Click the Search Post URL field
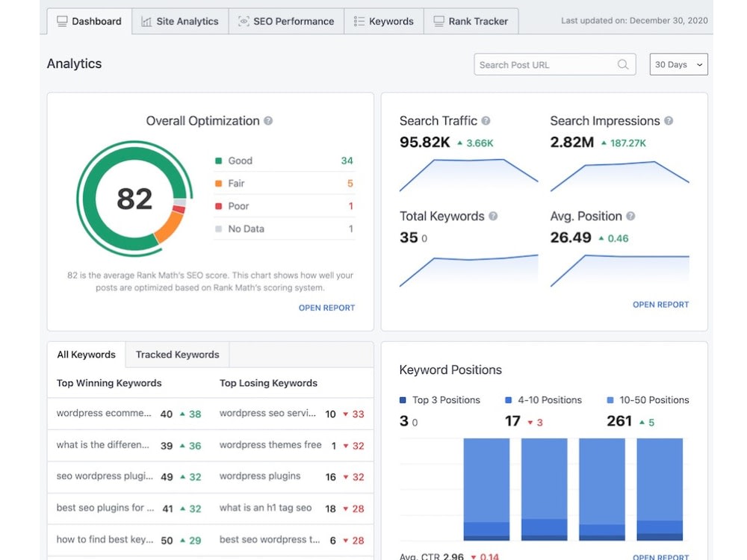 point(554,64)
